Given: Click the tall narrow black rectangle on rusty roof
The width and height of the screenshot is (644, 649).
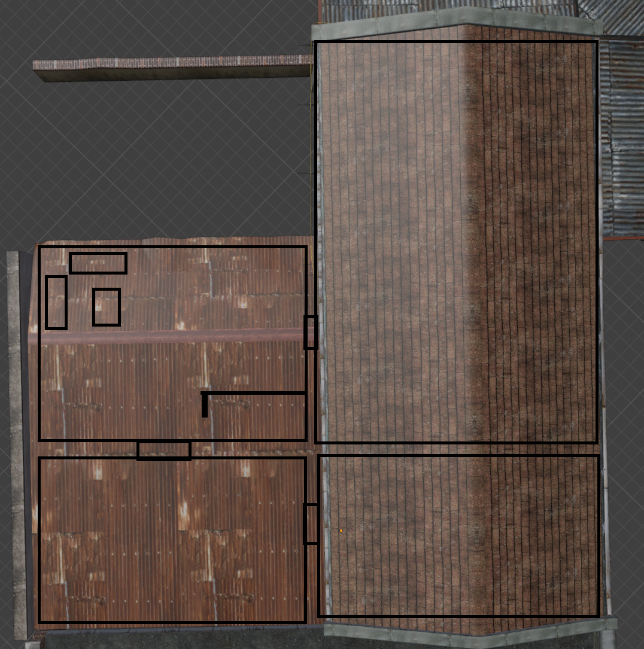Looking at the screenshot, I should (x=56, y=303).
